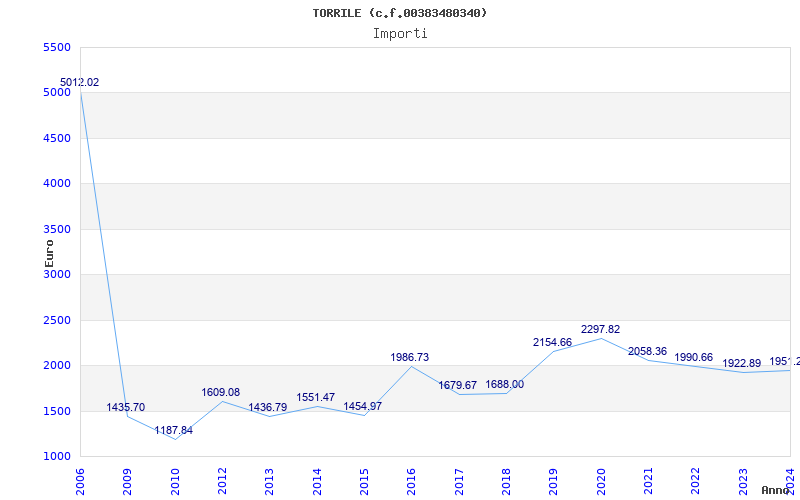Click the 5000 y-axis tick label
Viewport: 800px width, 500px height.
coord(57,92)
